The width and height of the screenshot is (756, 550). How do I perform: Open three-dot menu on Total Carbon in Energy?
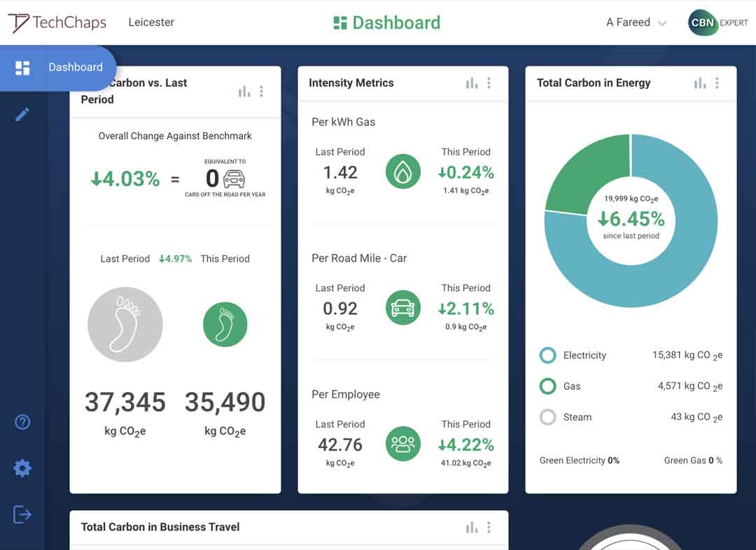[717, 83]
